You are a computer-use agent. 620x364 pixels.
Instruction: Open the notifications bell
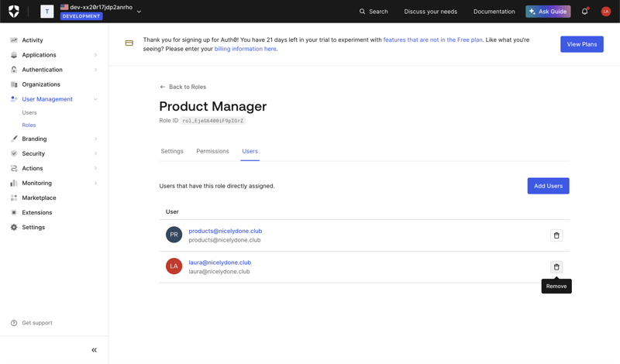coord(584,12)
